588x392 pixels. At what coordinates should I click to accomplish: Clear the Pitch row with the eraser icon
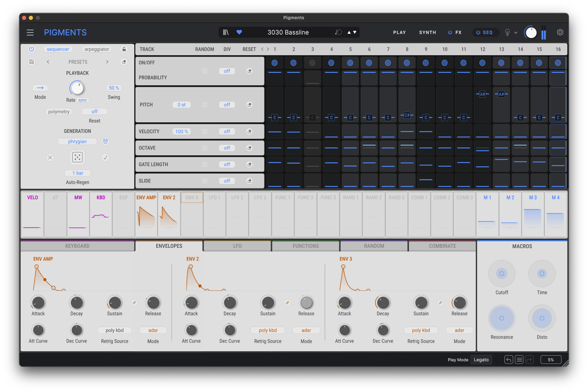249,105
